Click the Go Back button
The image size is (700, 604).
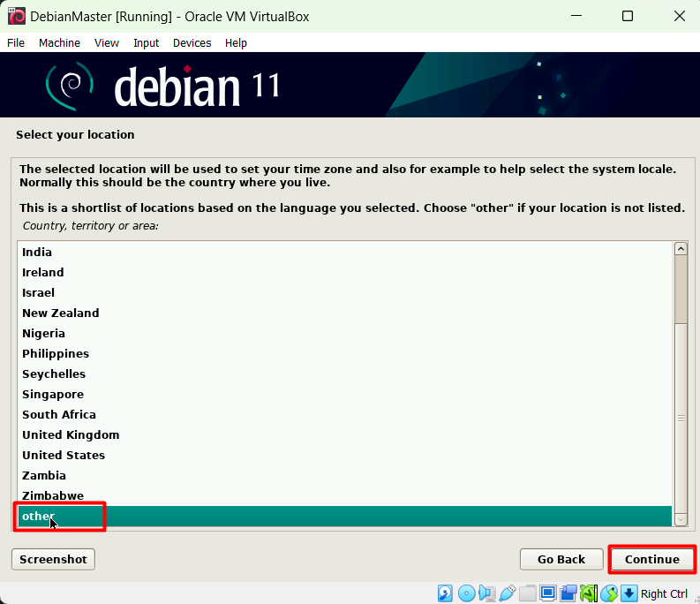(561, 559)
